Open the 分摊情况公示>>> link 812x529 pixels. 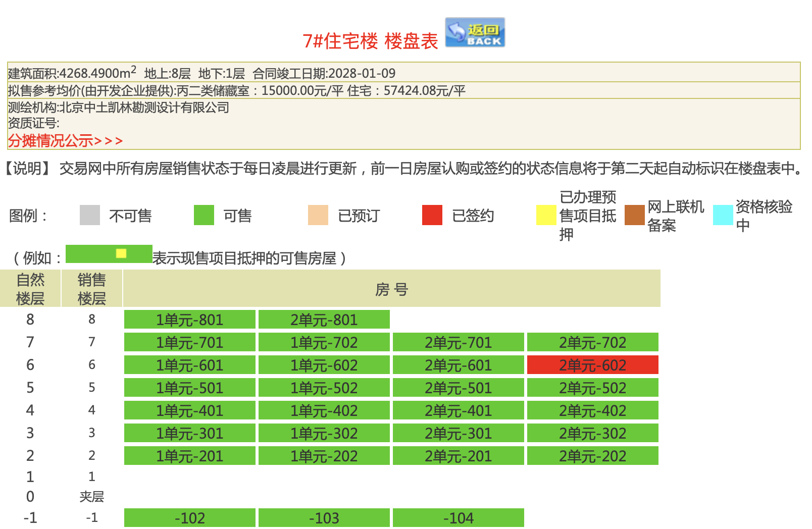click(x=65, y=140)
